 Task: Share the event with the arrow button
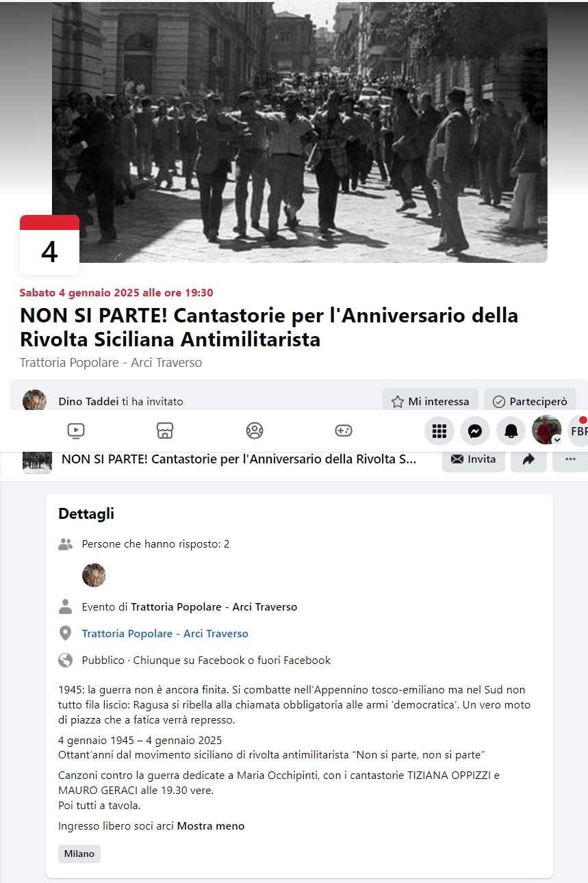pos(528,459)
